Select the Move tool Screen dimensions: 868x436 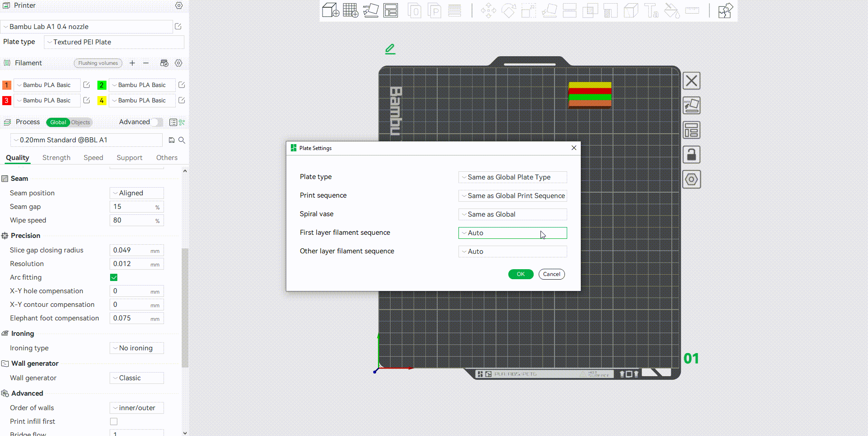(x=488, y=10)
